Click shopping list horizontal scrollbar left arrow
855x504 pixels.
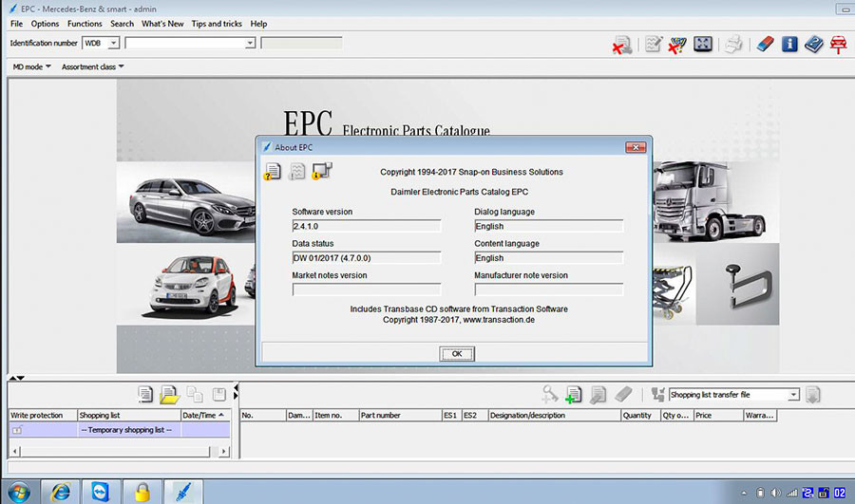15,451
